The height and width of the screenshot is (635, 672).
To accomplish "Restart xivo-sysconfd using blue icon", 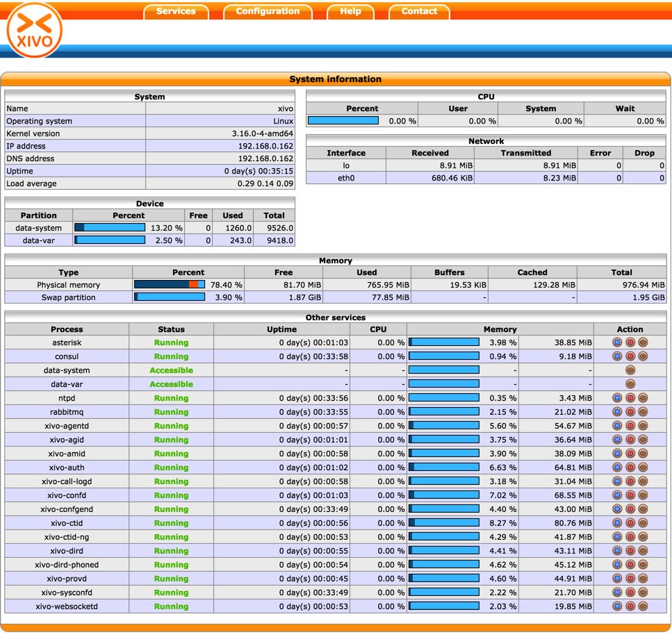I will [x=617, y=592].
